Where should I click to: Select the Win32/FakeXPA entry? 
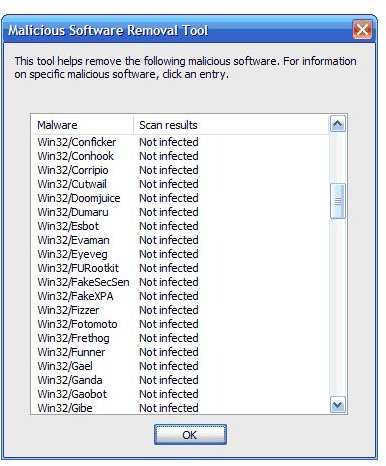pyautogui.click(x=75, y=296)
